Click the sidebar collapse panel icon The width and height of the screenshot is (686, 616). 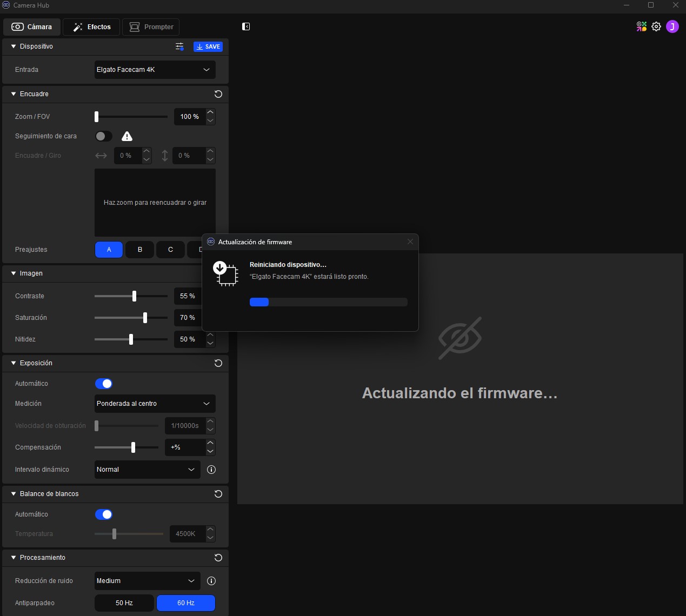tap(246, 26)
